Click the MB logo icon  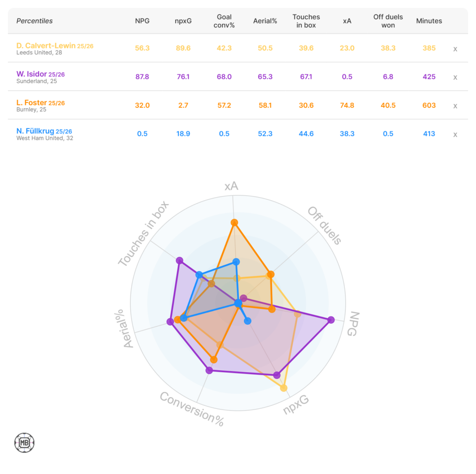[24, 443]
